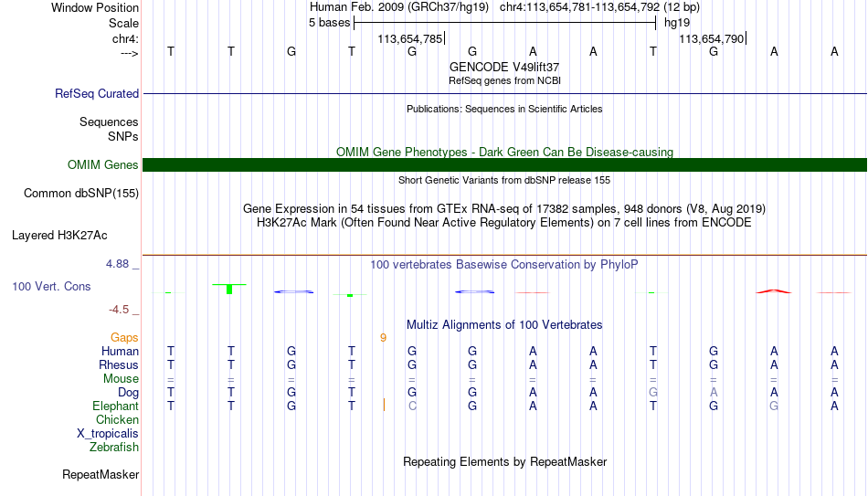Select the Zebrafish species label

tap(114, 447)
